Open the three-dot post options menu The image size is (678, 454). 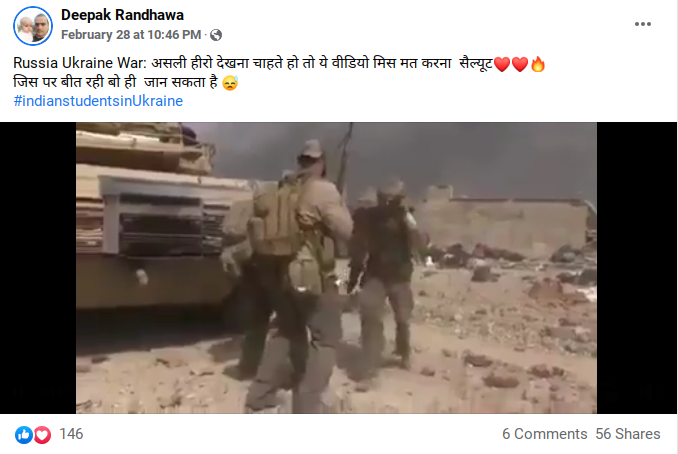tap(643, 24)
